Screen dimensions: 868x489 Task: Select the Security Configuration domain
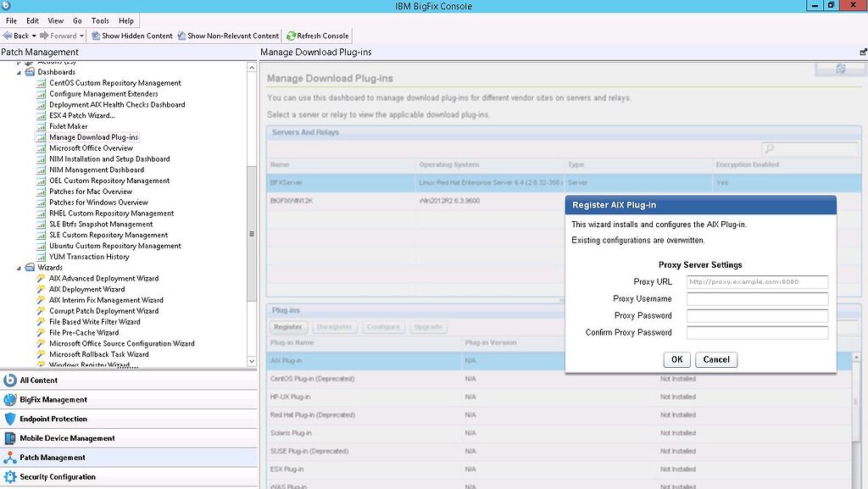coord(58,477)
